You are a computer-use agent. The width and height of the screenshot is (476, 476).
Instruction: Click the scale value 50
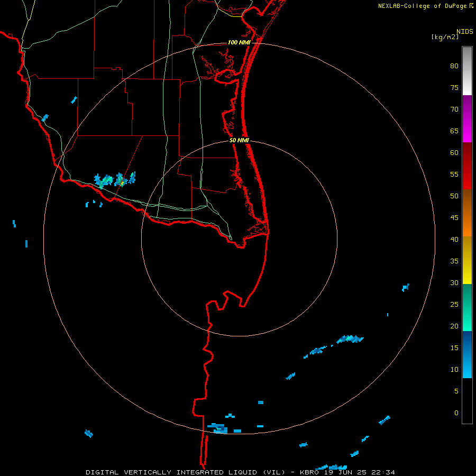(454, 196)
